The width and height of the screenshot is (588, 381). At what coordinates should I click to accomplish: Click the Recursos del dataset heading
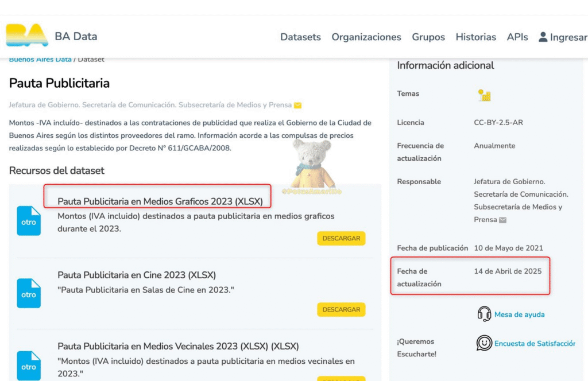point(57,171)
